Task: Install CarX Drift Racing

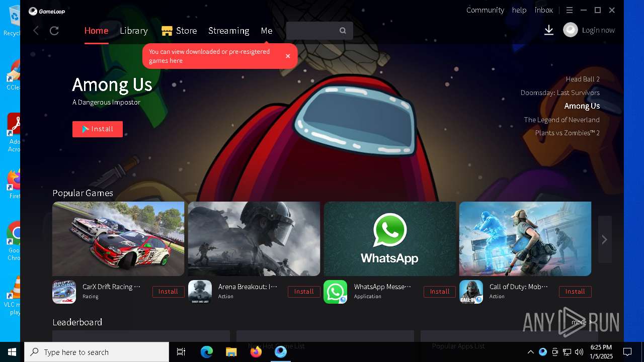Action: click(168, 292)
